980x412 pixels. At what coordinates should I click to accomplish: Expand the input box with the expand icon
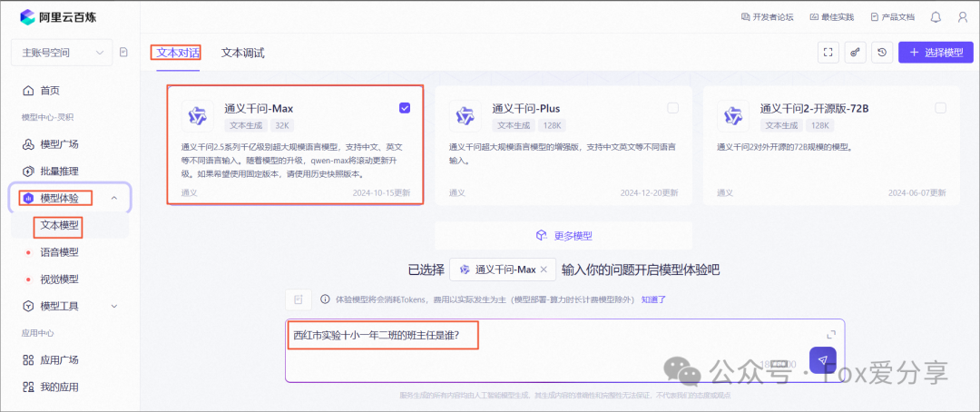831,335
